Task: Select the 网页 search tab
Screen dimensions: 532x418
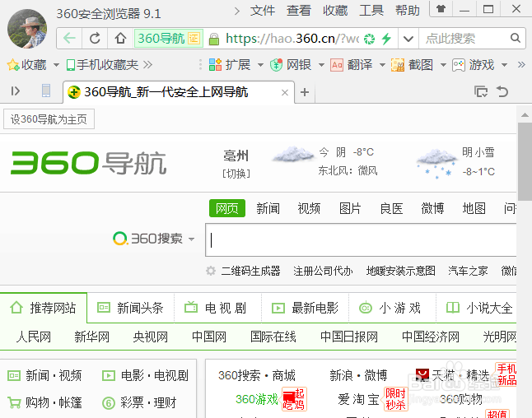Action: coord(227,208)
